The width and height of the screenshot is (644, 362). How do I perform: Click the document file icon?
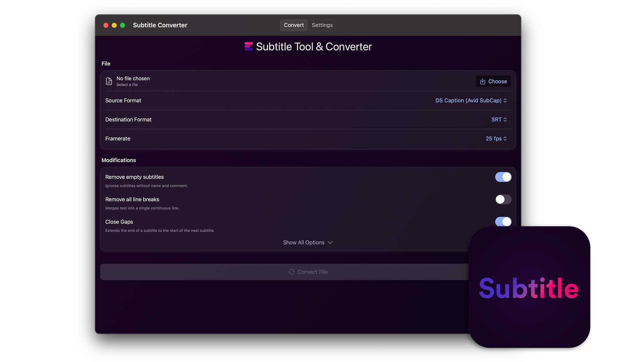point(109,81)
